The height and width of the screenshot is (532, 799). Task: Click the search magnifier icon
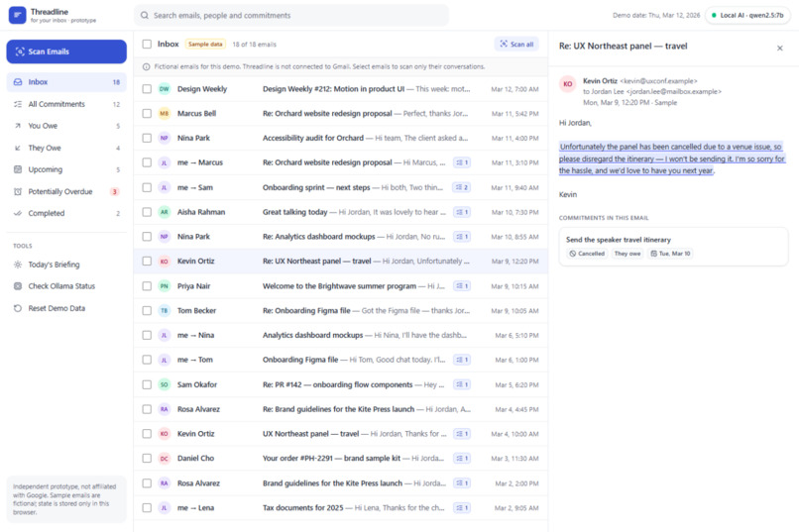(145, 15)
